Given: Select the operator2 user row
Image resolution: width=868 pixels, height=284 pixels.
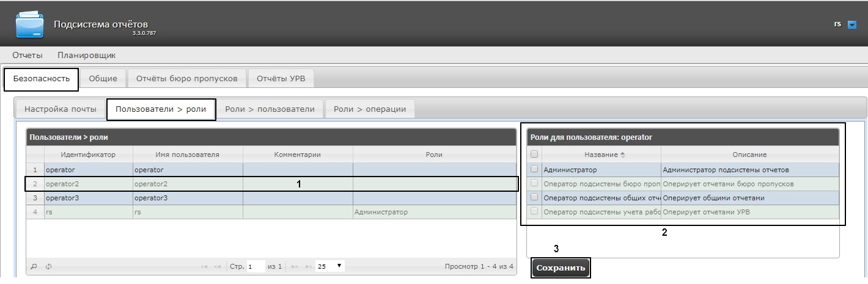Looking at the screenshot, I should [271, 184].
